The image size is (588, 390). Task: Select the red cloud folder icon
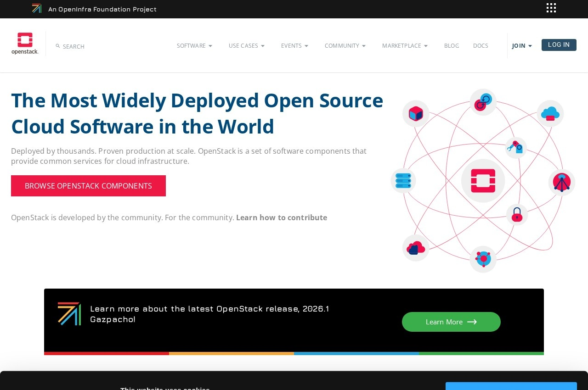(x=416, y=248)
